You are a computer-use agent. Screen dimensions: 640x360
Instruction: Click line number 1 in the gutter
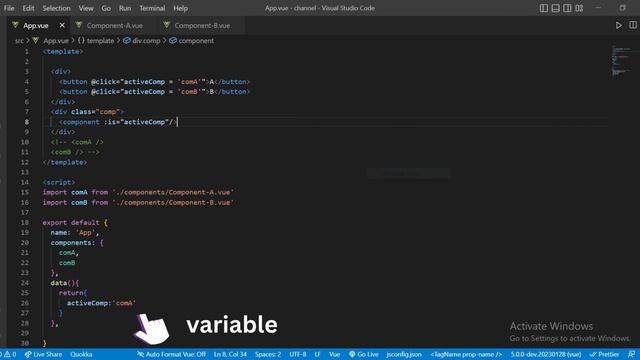(x=27, y=51)
